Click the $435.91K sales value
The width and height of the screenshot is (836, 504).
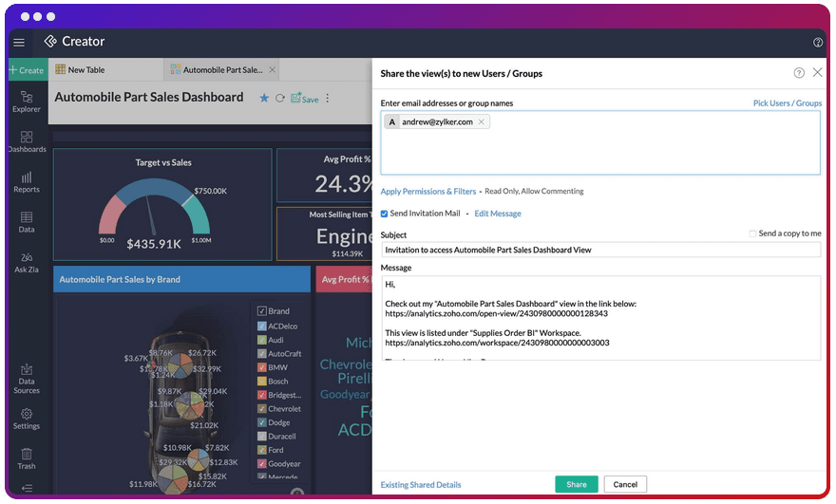[x=154, y=244]
